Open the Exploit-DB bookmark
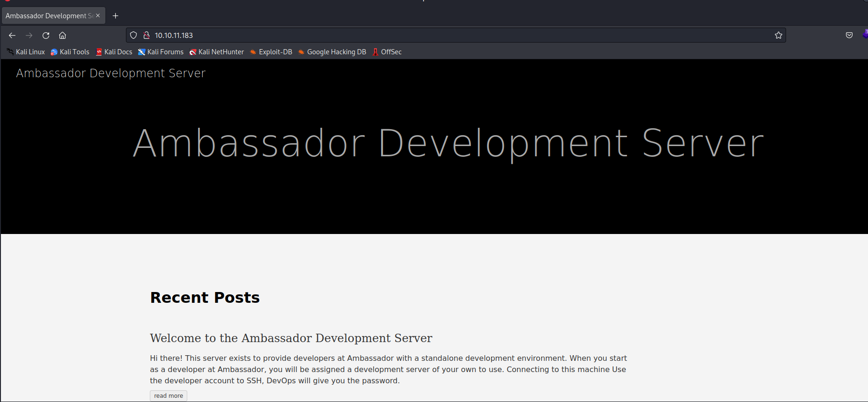868x402 pixels. 271,52
